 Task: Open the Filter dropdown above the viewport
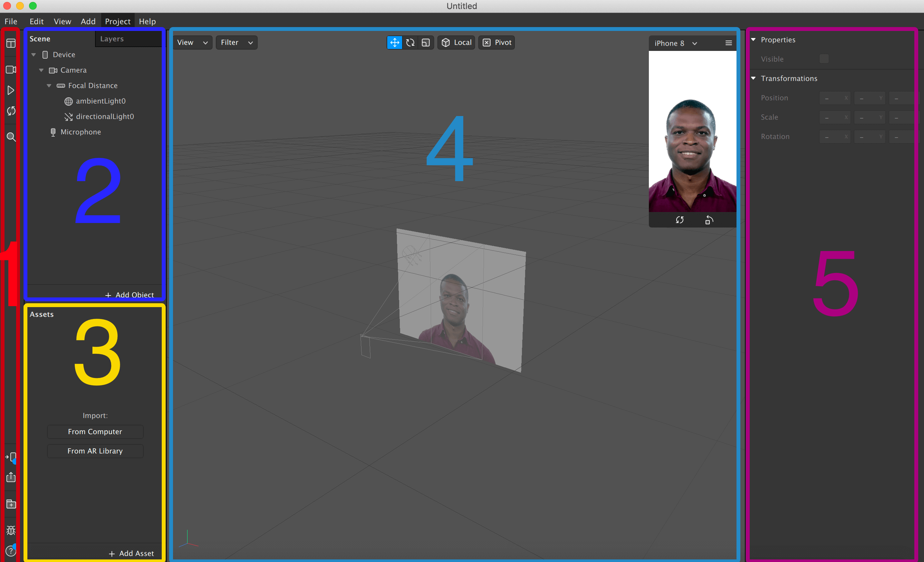click(x=236, y=43)
